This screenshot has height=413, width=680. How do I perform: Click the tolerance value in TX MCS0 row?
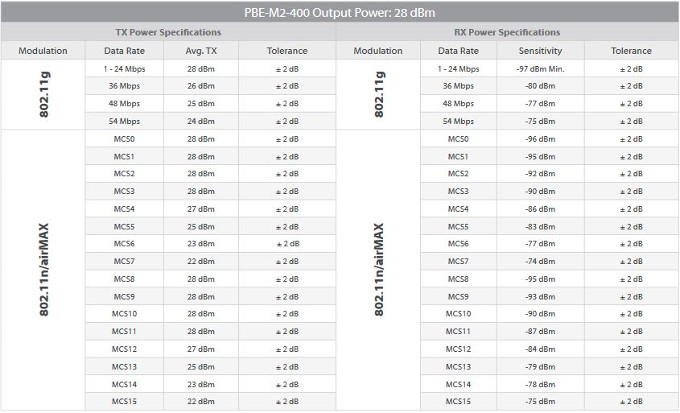(x=287, y=139)
